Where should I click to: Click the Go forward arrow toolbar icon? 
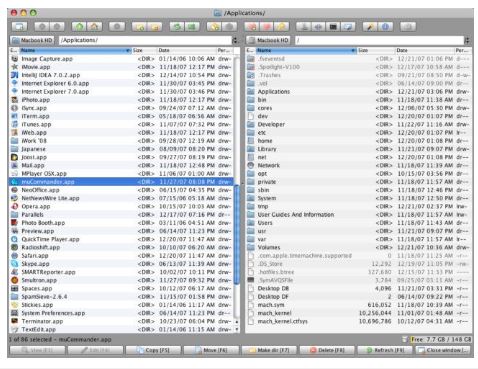[57, 27]
